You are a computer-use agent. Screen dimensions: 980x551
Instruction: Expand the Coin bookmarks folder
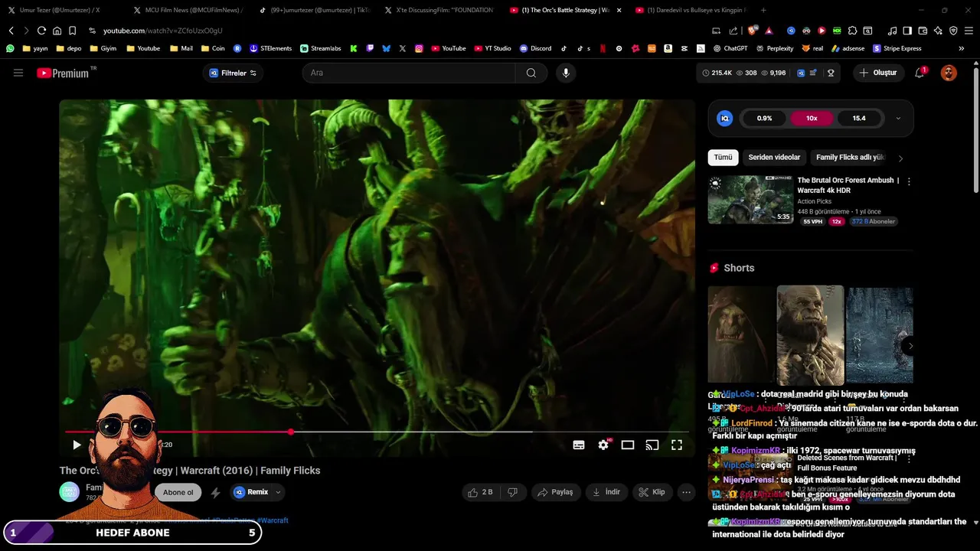(213, 48)
